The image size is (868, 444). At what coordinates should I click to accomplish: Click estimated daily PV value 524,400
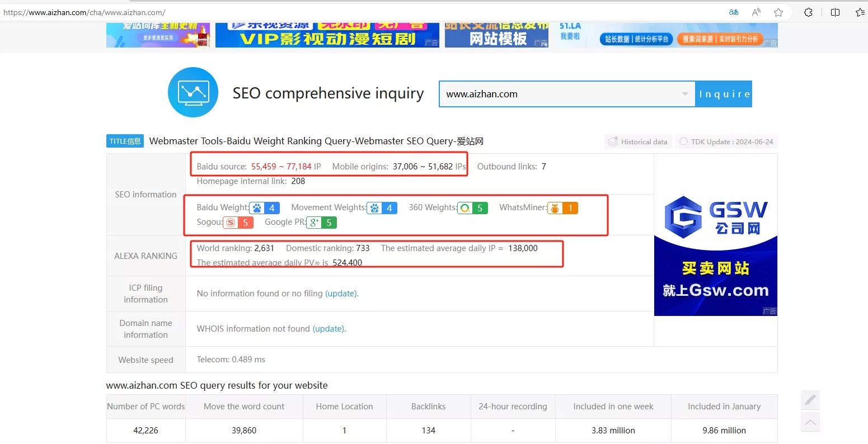point(348,263)
